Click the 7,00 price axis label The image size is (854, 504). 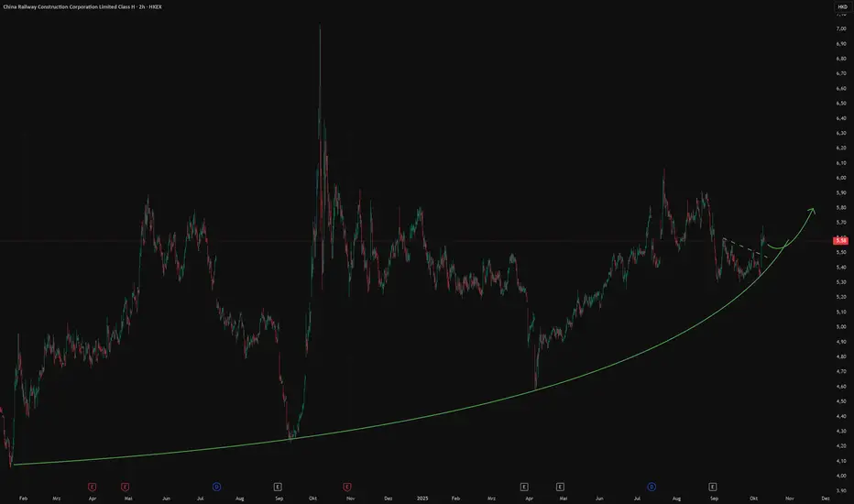(841, 28)
